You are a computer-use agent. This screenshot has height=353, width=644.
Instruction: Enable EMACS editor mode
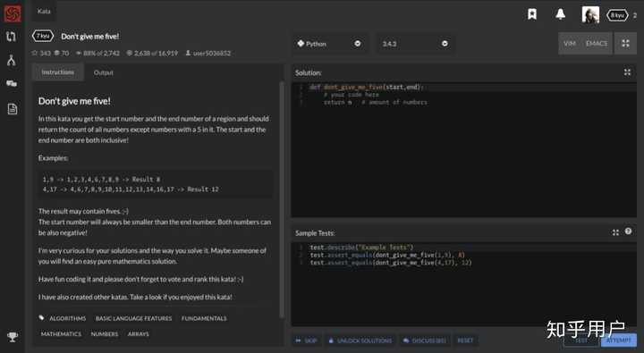coord(597,44)
